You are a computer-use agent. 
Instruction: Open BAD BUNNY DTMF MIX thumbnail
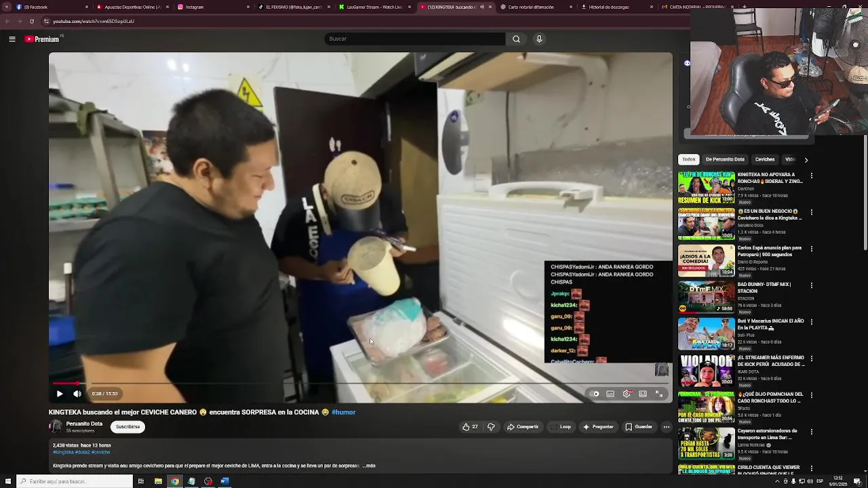click(706, 298)
